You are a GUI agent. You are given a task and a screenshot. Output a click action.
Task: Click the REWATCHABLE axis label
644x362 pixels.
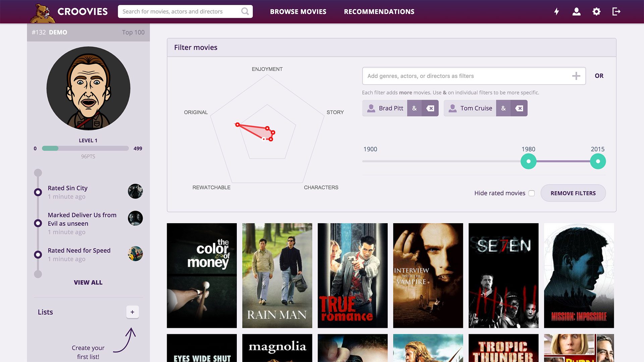tap(211, 187)
